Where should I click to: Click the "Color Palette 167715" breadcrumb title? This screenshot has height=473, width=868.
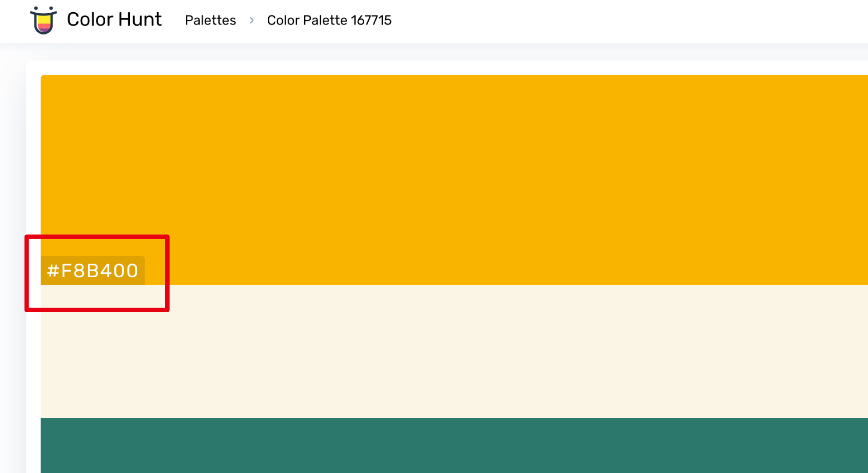[x=329, y=20]
